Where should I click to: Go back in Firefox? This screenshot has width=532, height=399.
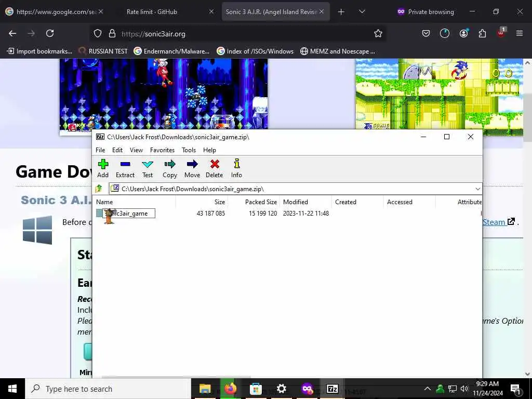coord(12,33)
